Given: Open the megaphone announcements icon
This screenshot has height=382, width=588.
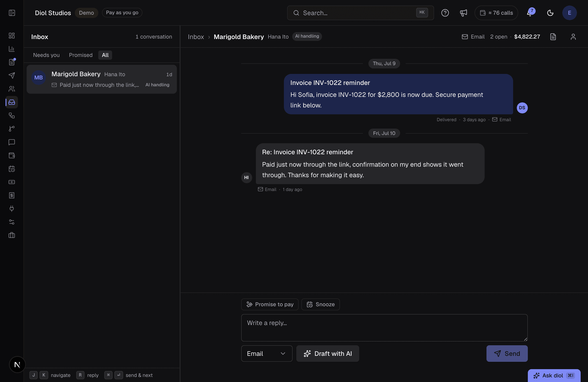Looking at the screenshot, I should 464,13.
